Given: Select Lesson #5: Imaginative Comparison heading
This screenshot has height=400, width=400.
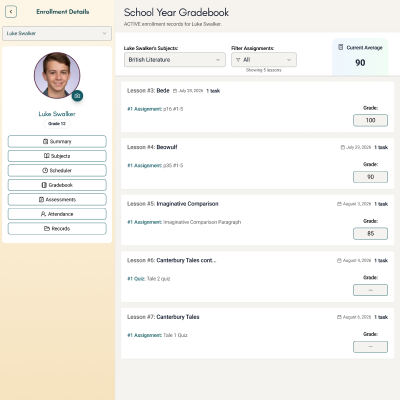Looking at the screenshot, I should [x=173, y=204].
